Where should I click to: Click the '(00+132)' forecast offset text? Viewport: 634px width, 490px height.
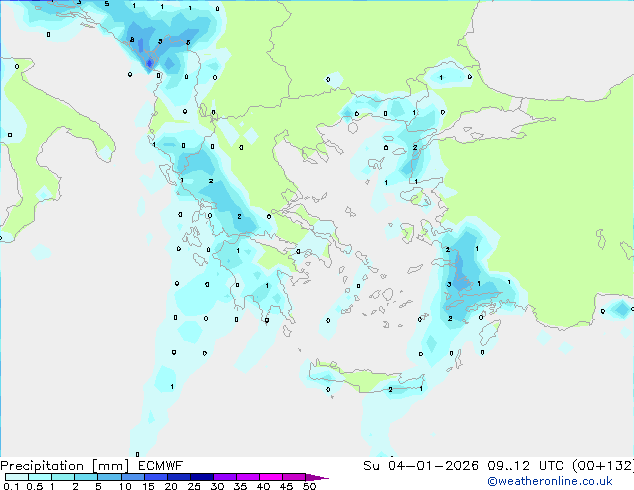pos(603,466)
